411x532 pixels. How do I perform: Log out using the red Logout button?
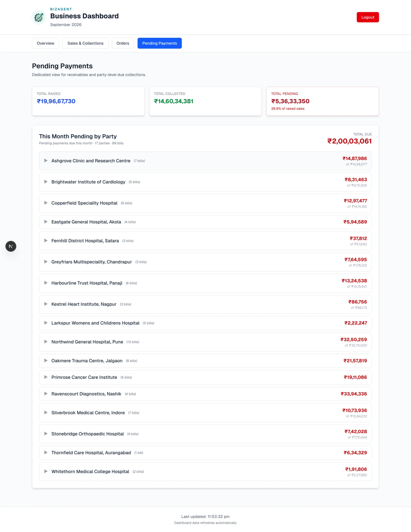click(x=368, y=17)
